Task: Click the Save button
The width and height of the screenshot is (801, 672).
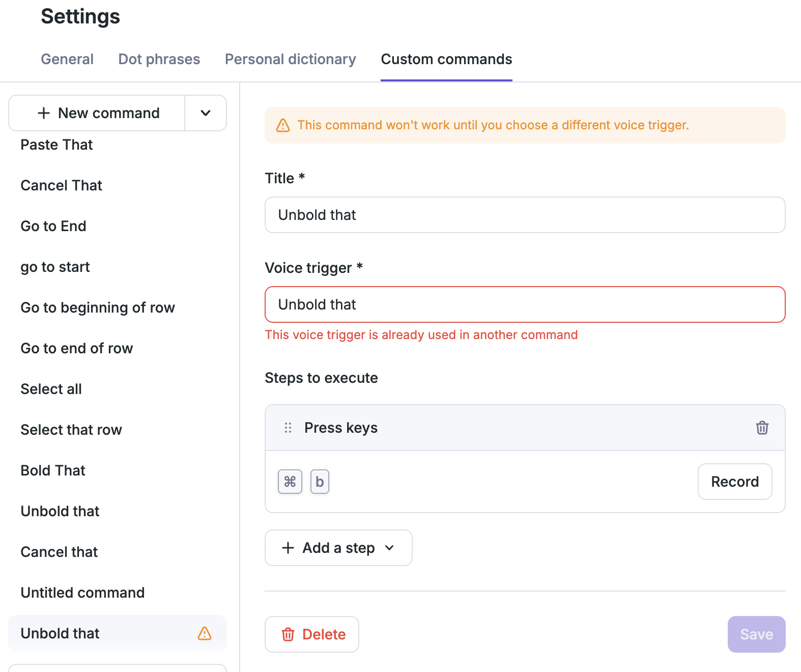Action: pos(756,634)
